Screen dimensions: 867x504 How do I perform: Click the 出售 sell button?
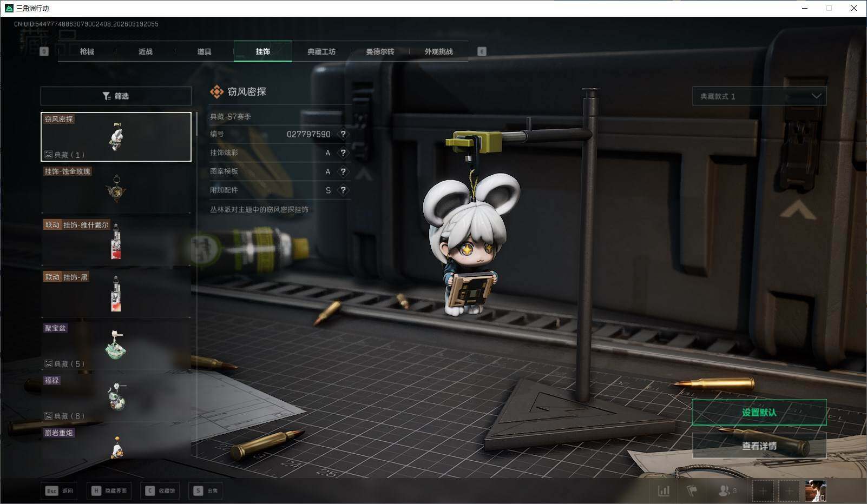click(206, 490)
